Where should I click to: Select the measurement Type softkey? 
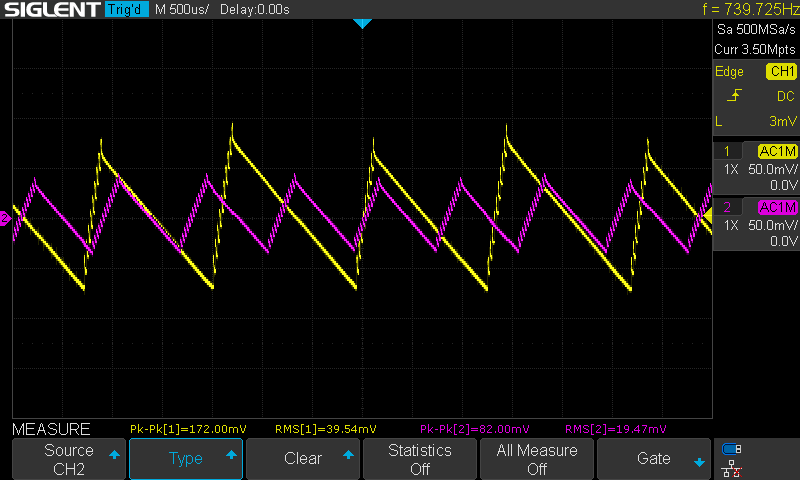point(186,459)
